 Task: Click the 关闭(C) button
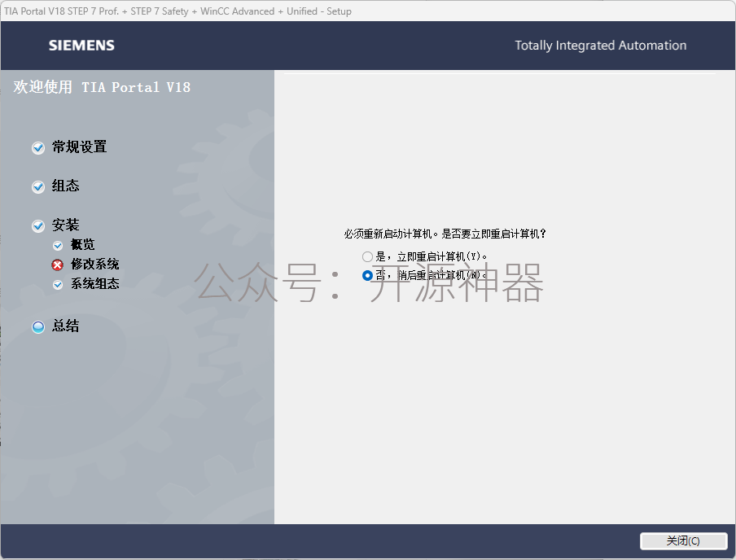[x=683, y=540]
